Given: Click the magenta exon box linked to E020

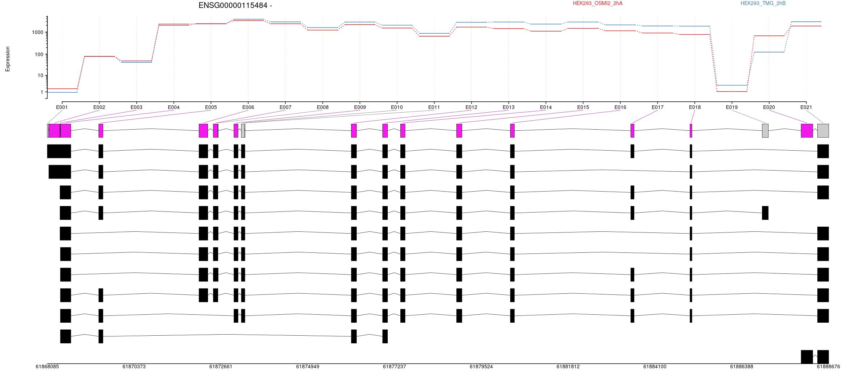Looking at the screenshot, I should pos(807,131).
